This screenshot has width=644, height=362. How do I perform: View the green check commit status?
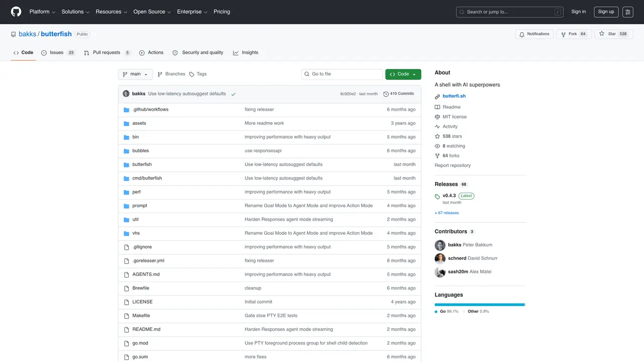tap(233, 94)
